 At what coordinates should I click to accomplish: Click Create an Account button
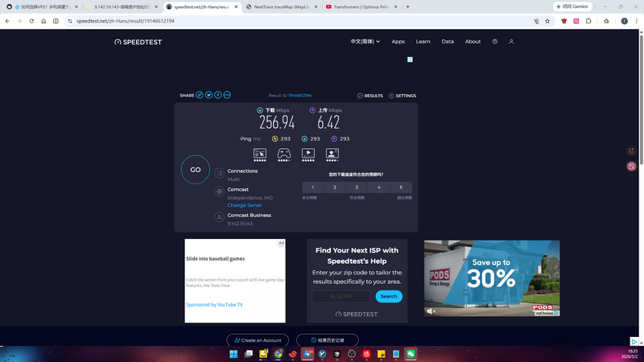click(x=258, y=340)
